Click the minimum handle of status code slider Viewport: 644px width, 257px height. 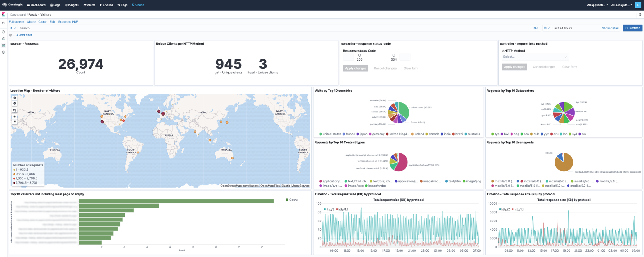359,55
